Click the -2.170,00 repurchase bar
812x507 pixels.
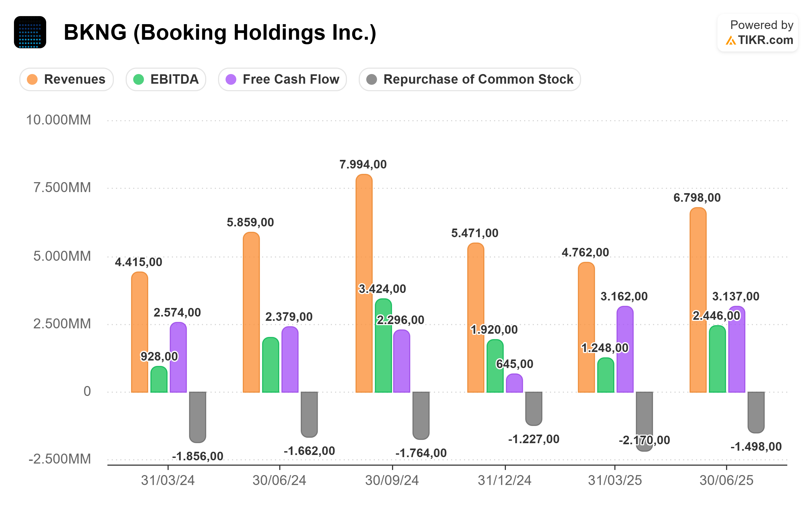(x=644, y=416)
